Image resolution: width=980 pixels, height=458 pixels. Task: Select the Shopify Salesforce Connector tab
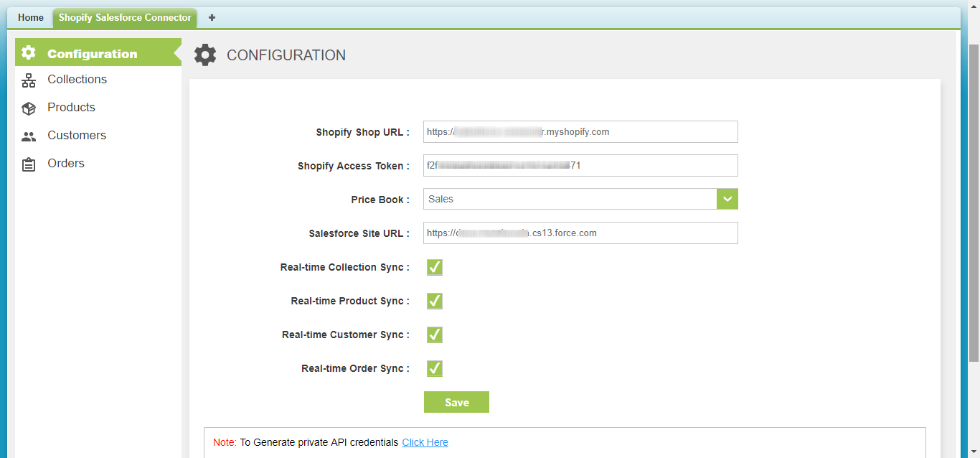(125, 18)
